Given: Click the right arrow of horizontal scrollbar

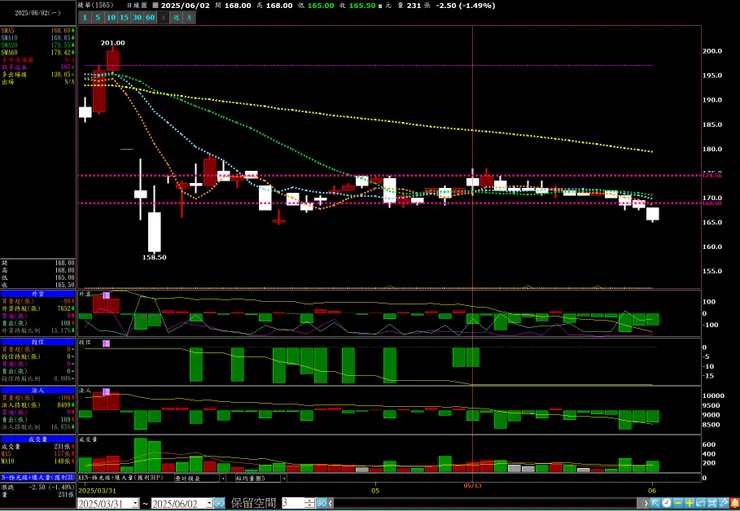Looking at the screenshot, I should point(646,503).
